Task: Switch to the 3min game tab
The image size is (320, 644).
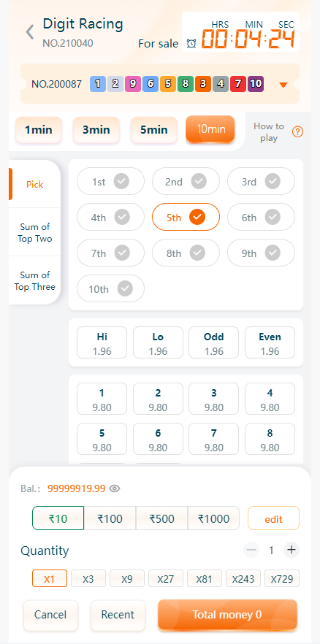Action: [96, 130]
